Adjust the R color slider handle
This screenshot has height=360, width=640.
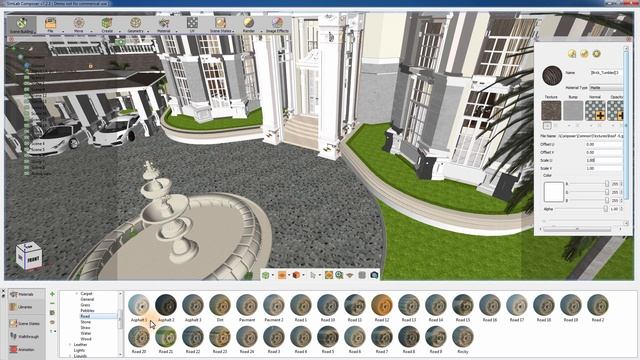coord(607,184)
